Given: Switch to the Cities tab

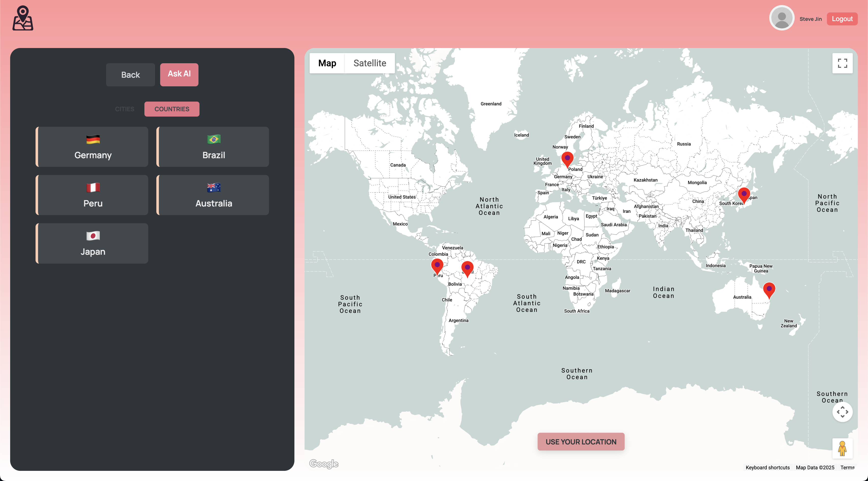Looking at the screenshot, I should 124,109.
